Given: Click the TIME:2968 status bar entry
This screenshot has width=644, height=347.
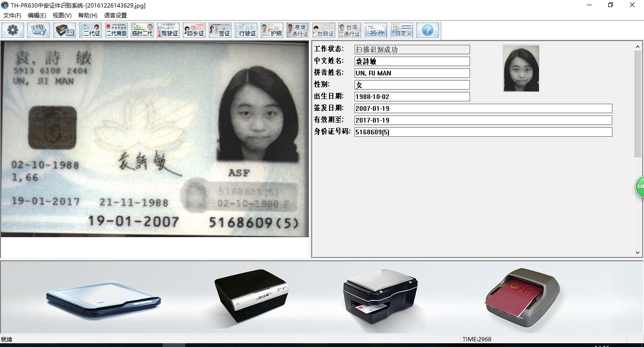Looking at the screenshot, I should (x=477, y=339).
